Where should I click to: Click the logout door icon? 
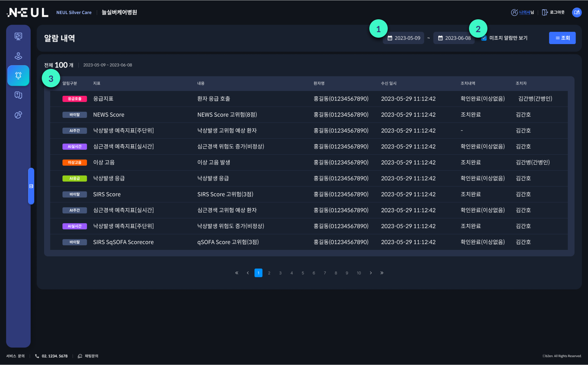[x=545, y=12]
